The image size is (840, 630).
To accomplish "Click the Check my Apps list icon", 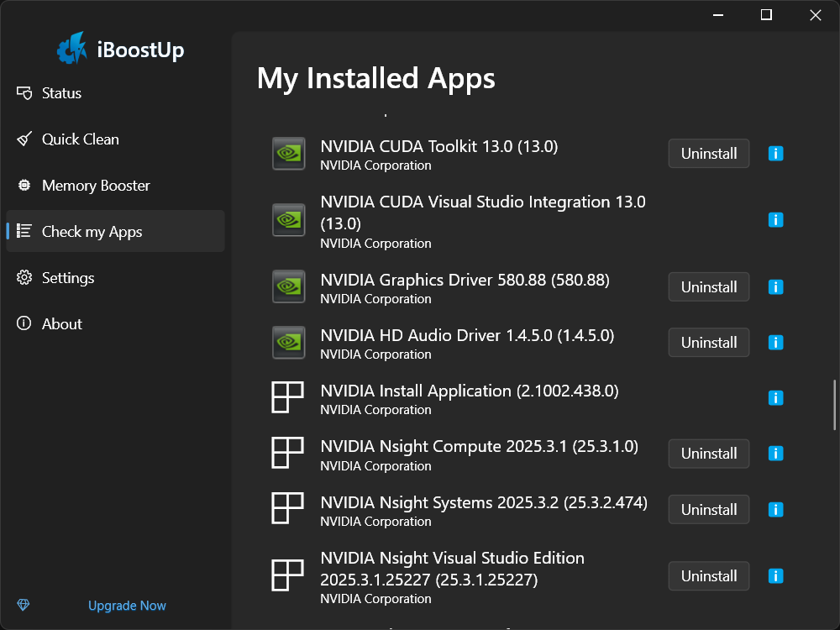I will pos(24,231).
